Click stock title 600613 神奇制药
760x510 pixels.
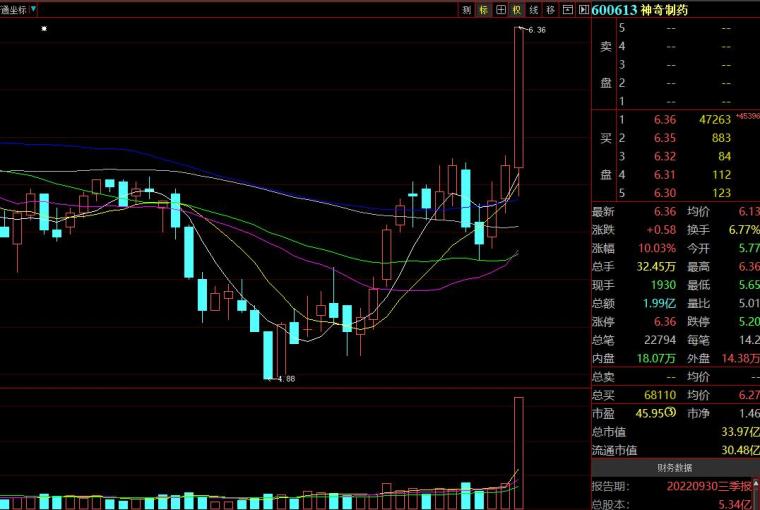[x=640, y=10]
